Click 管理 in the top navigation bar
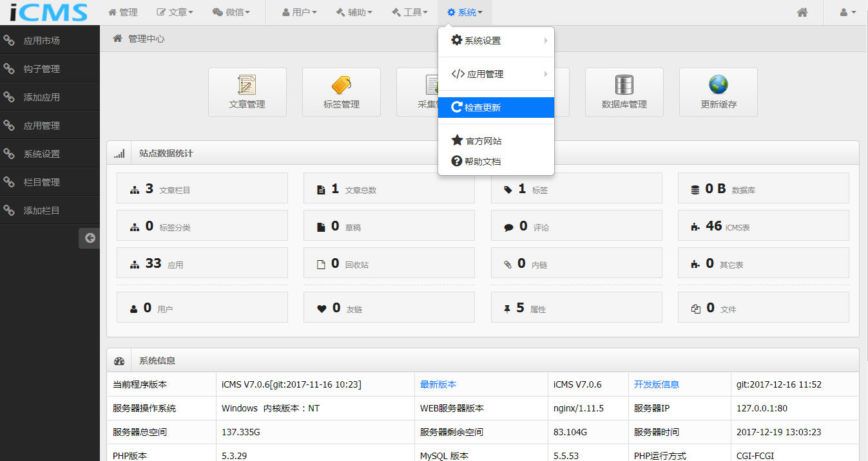868x461 pixels. tap(122, 12)
